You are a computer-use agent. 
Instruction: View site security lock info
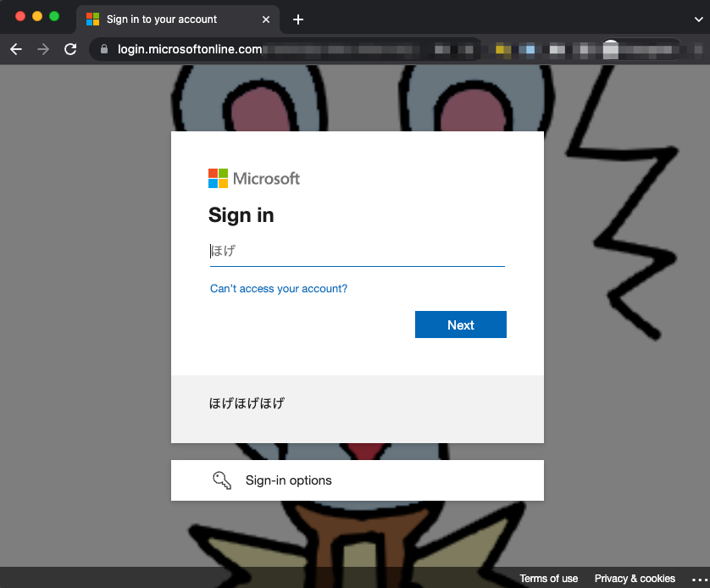tap(104, 49)
